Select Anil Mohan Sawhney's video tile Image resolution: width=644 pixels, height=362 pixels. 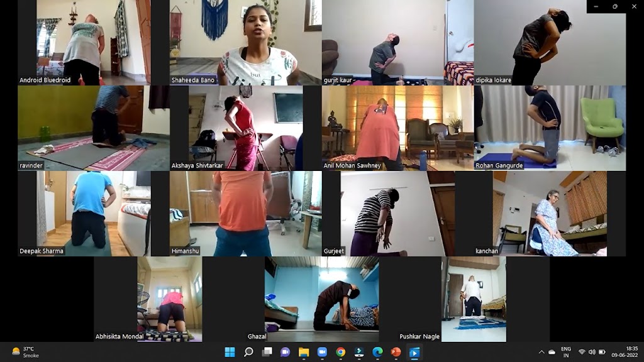(x=397, y=128)
